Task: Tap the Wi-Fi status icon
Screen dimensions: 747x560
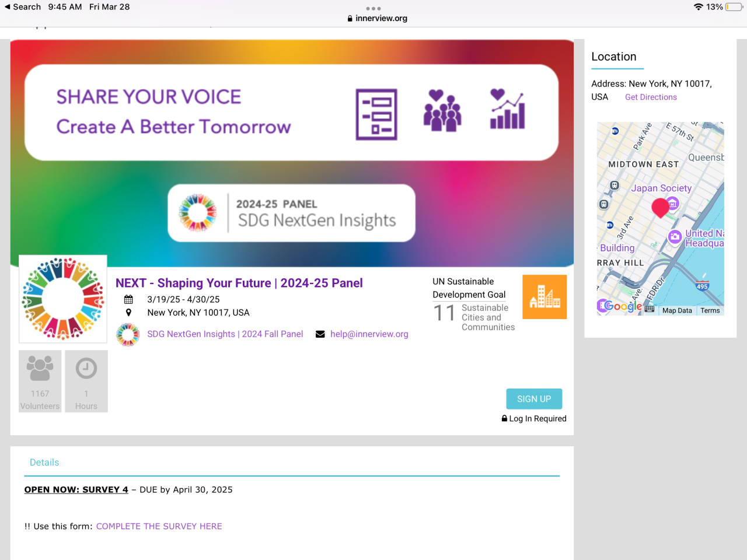Action: pos(698,7)
